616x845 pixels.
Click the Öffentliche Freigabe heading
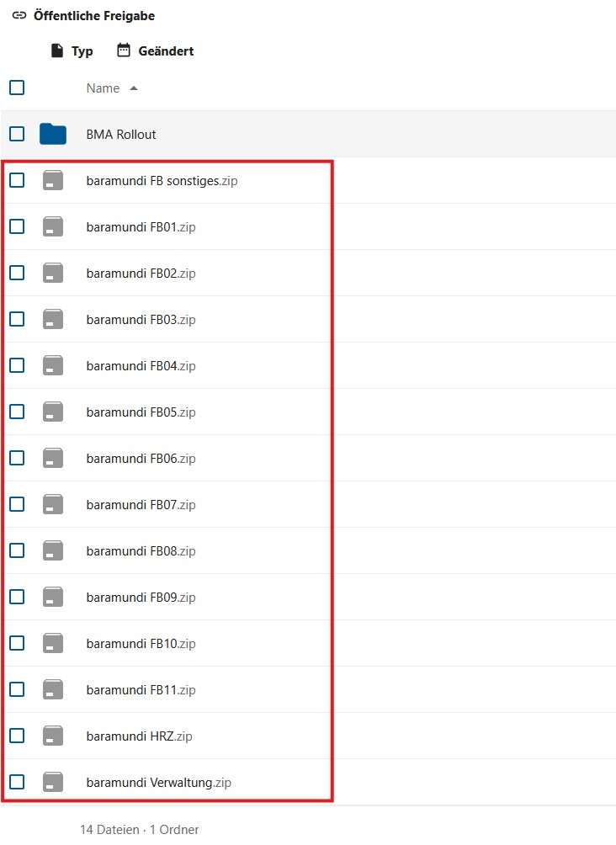pos(93,16)
